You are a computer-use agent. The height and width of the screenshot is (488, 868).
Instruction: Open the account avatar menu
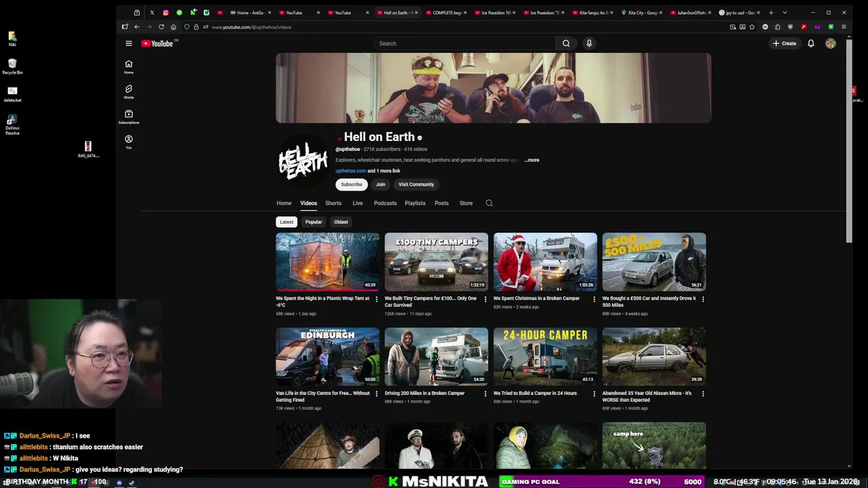point(830,43)
